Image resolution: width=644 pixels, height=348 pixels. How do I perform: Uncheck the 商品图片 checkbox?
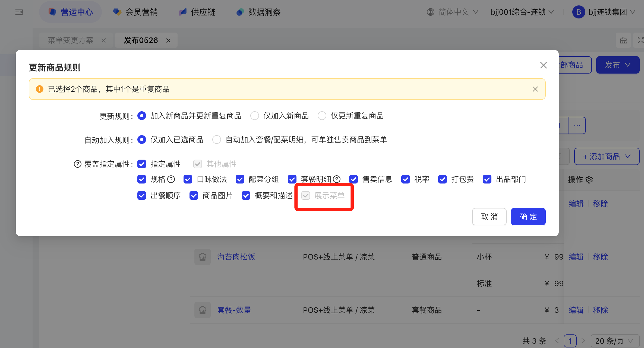(194, 195)
